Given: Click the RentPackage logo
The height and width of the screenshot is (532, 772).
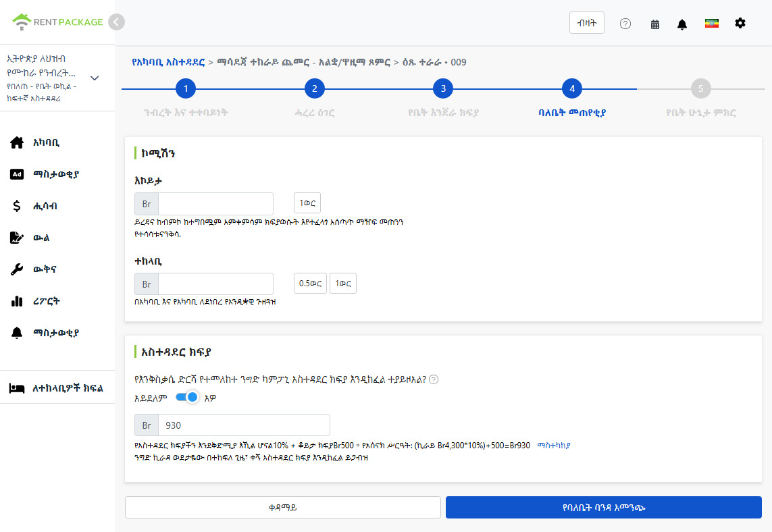Looking at the screenshot, I should [x=57, y=22].
